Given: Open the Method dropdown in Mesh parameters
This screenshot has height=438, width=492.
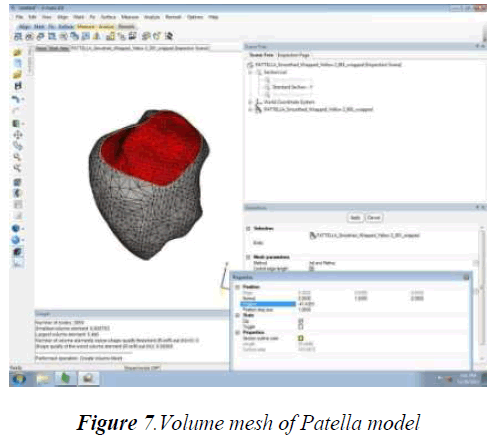Looking at the screenshot, I should point(475,263).
